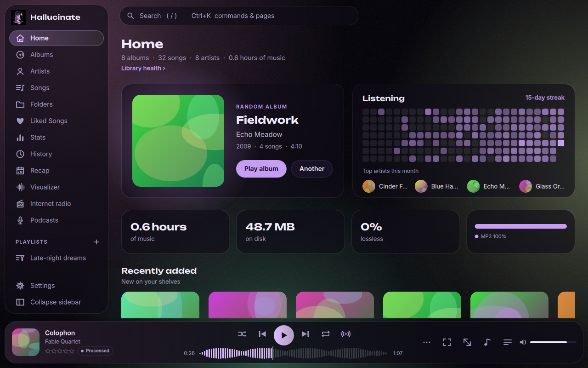The height and width of the screenshot is (368, 588).
Task: Open Songs from the sidebar
Action: (x=57, y=88)
